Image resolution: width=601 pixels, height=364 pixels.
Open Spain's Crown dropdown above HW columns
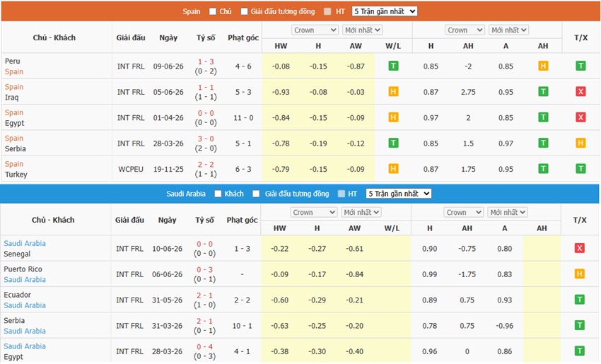(x=315, y=30)
